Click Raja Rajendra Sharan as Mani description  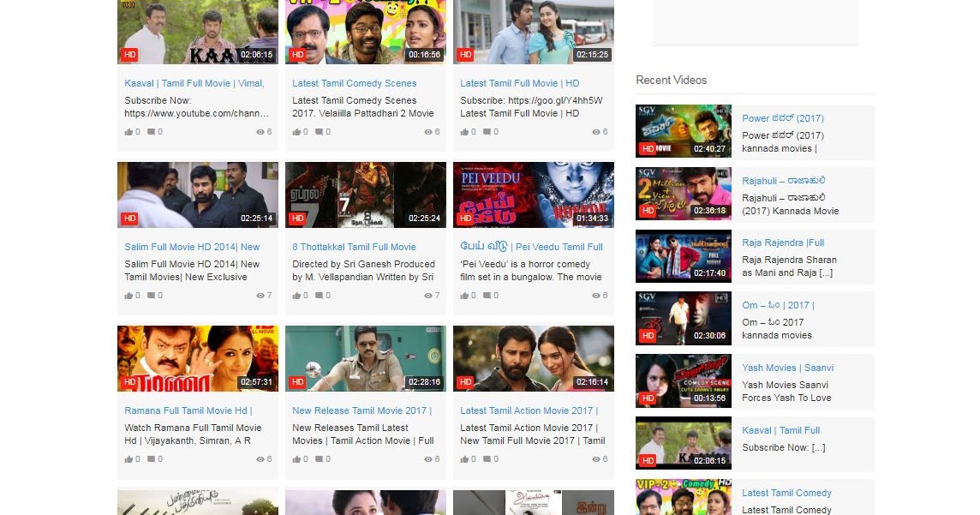789,266
